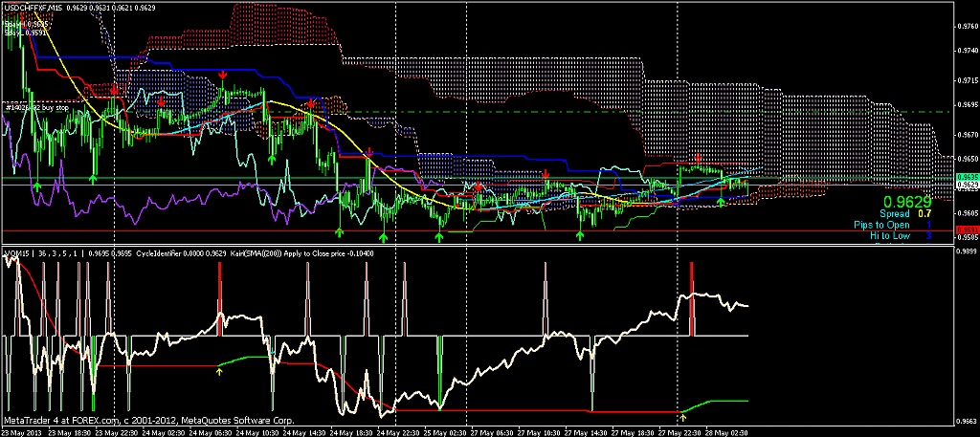Click yellow arrow above the 24 May 06:30 label
980x437 pixels.
tap(219, 371)
